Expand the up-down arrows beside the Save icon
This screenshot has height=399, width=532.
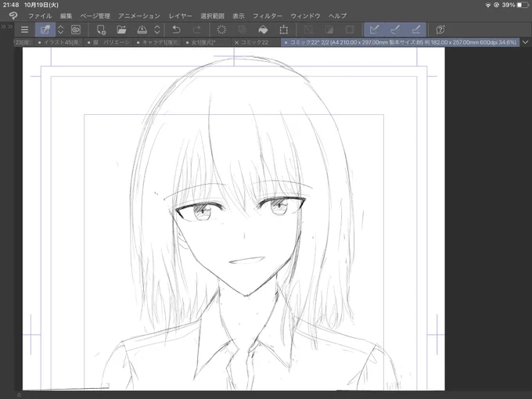pos(157,30)
